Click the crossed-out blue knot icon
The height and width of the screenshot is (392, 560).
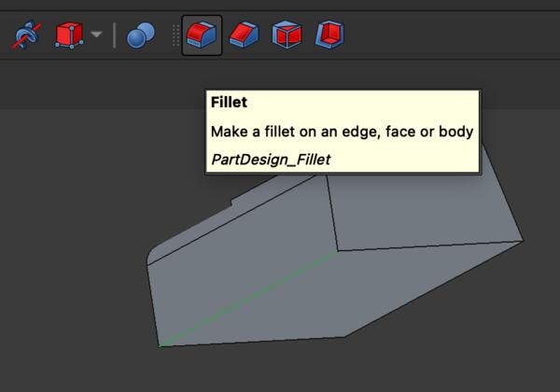coord(26,35)
